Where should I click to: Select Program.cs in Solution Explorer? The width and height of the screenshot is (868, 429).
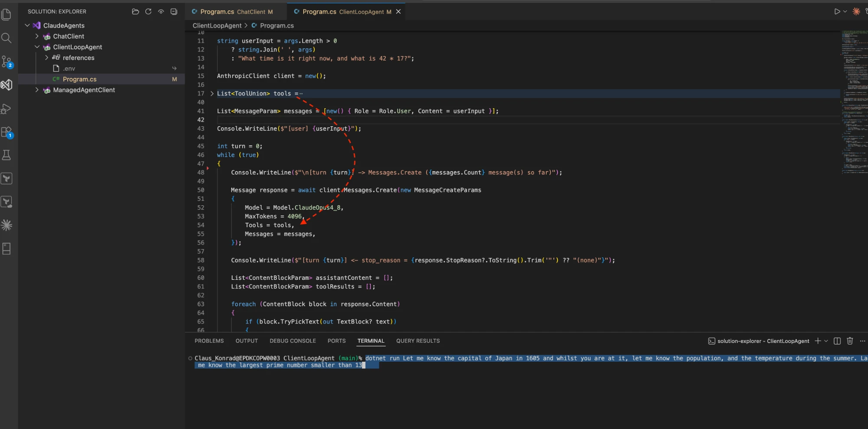[x=102, y=79]
